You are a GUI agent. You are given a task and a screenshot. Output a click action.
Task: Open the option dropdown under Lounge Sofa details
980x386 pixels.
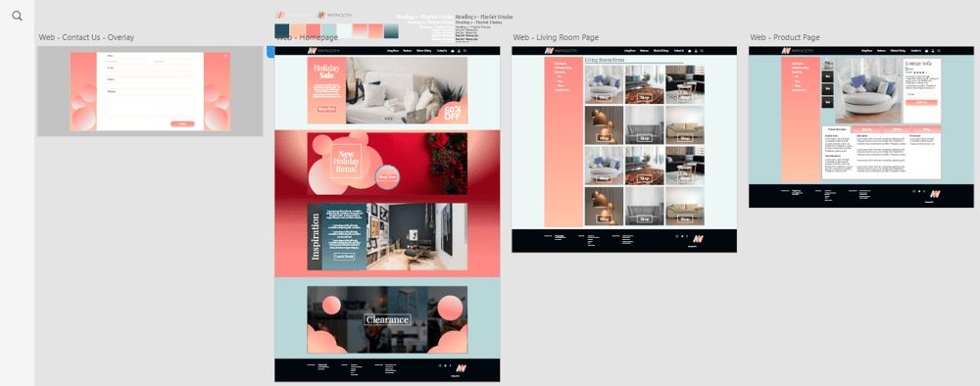(921, 94)
